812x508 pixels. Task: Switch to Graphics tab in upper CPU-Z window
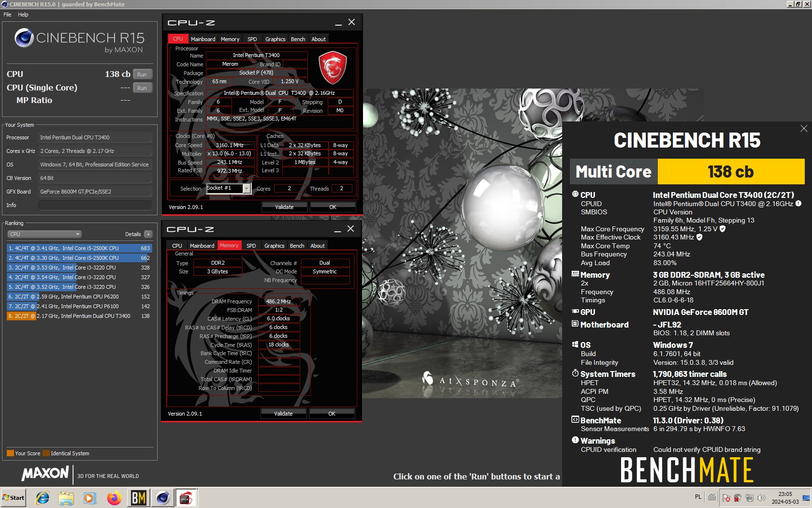[x=275, y=39]
